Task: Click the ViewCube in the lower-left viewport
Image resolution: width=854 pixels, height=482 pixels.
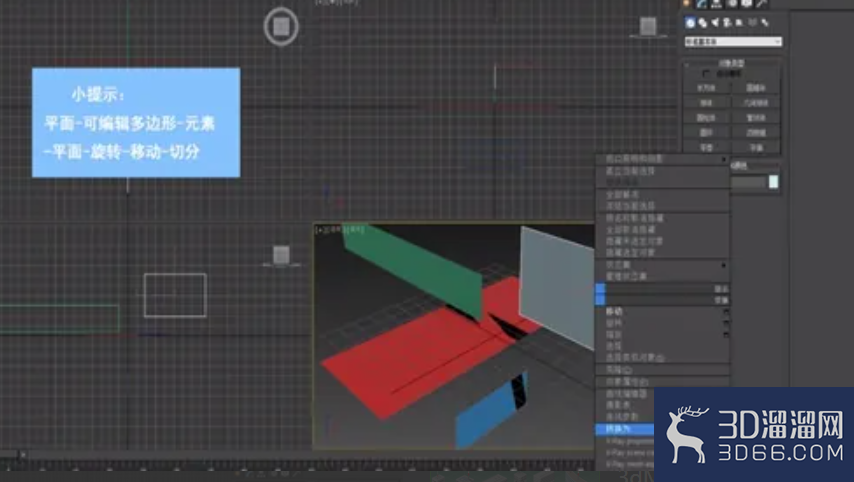Action: [281, 254]
